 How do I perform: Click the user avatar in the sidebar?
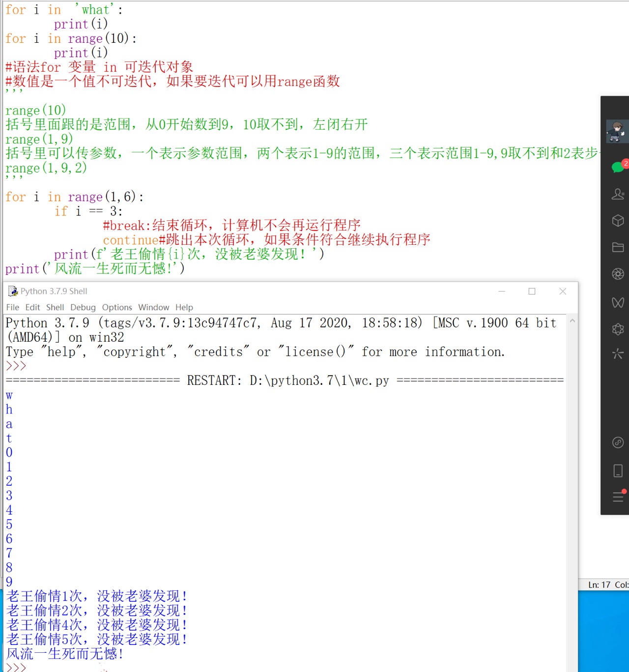click(618, 131)
